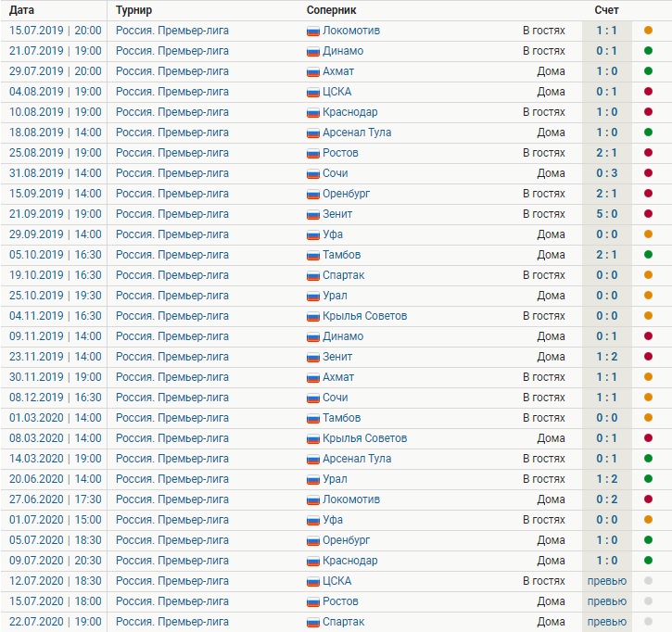Viewport: 672px width, 632px height.
Task: Open the ЦСКА team link for 04.08.2019
Action: tap(336, 92)
